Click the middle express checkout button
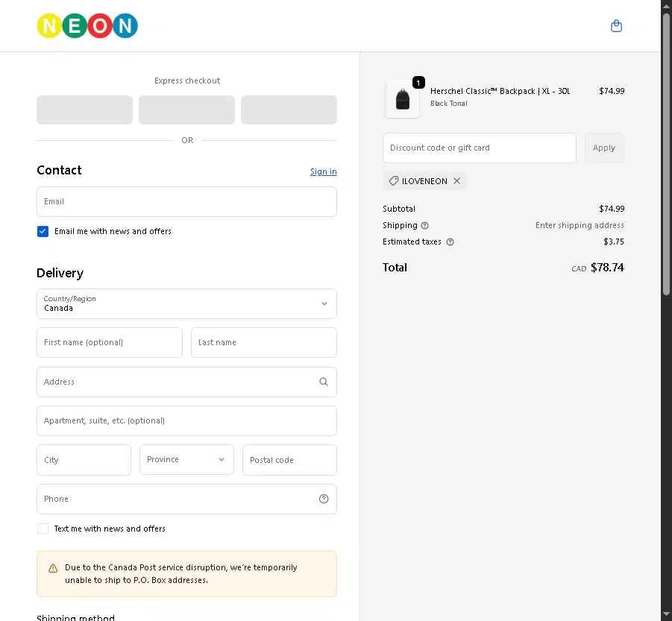Screen dimensions: 672x621 point(186,110)
